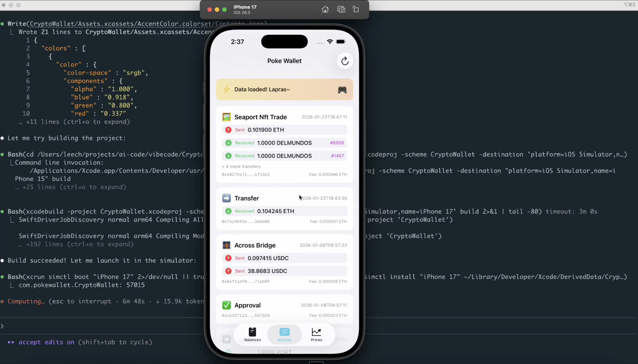Click the terminal prompt input line
The width and height of the screenshot is (638, 364).
point(100,326)
